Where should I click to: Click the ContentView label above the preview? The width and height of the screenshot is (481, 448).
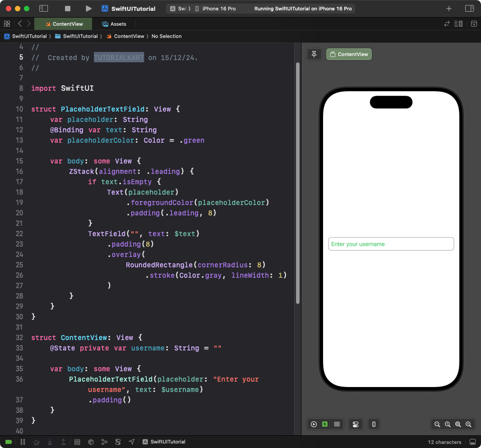click(349, 54)
